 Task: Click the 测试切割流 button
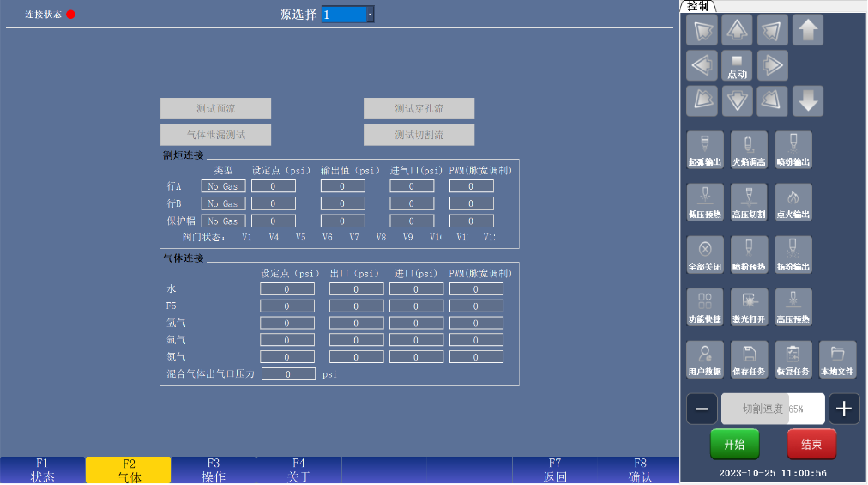[x=419, y=136]
